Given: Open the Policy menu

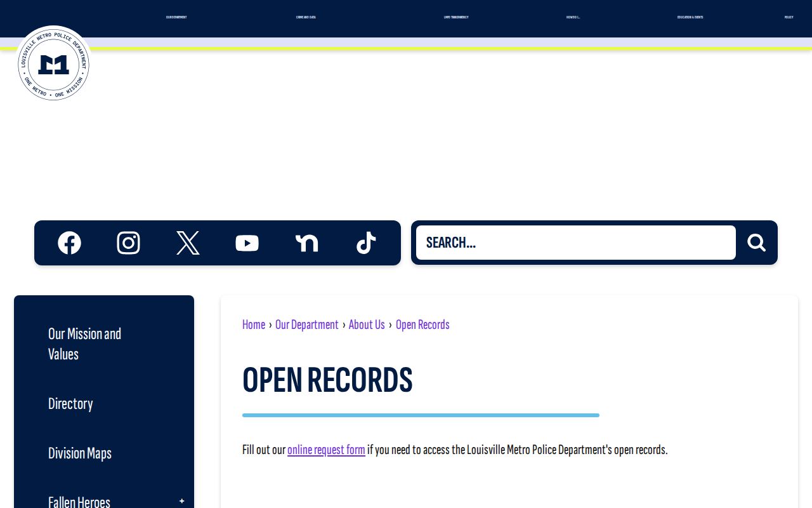Looking at the screenshot, I should tap(789, 17).
